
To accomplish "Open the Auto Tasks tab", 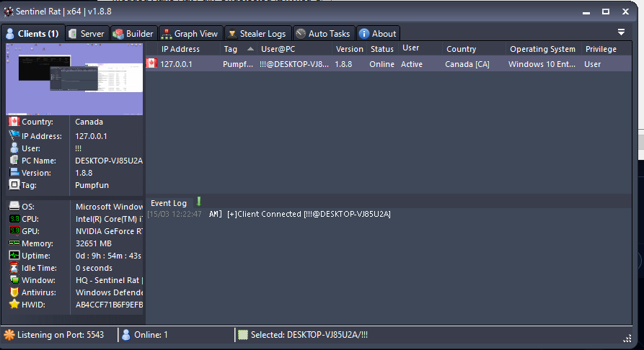I will point(323,34).
